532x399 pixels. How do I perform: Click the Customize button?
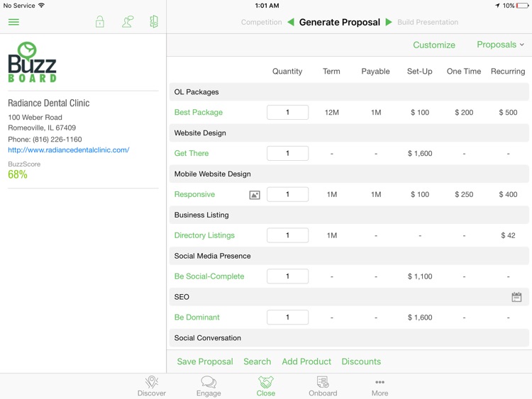434,45
